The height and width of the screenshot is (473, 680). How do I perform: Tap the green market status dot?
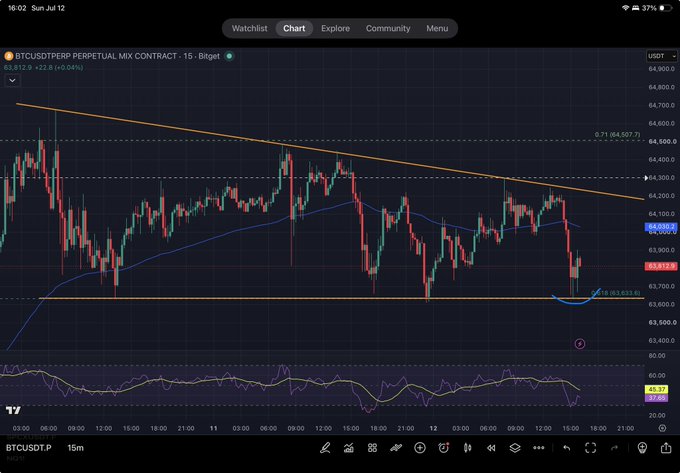point(229,56)
